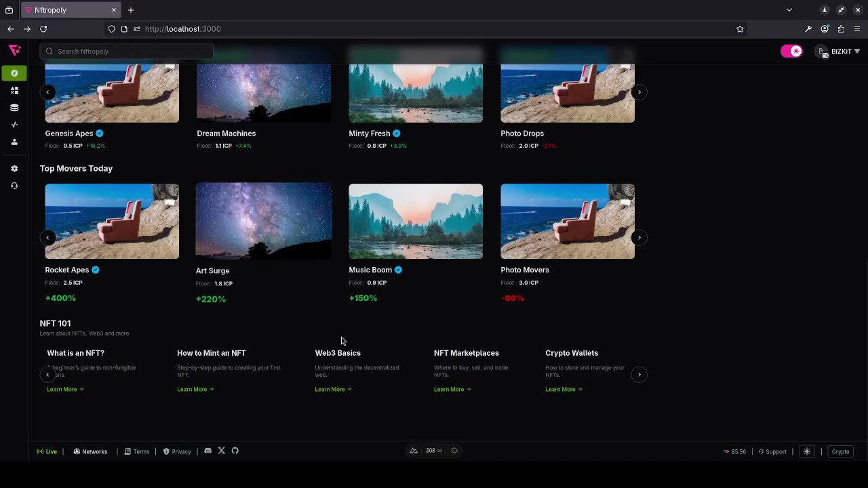Open Networks in the footer

tap(90, 451)
